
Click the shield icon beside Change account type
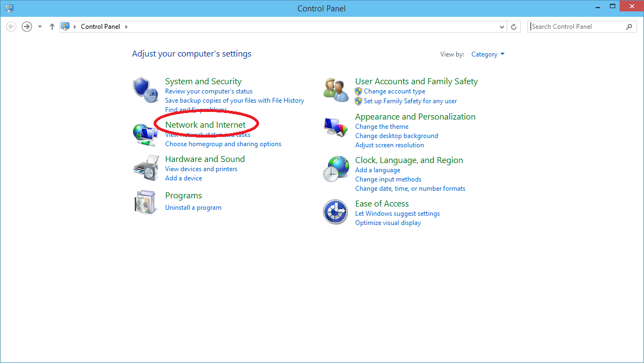tap(358, 91)
